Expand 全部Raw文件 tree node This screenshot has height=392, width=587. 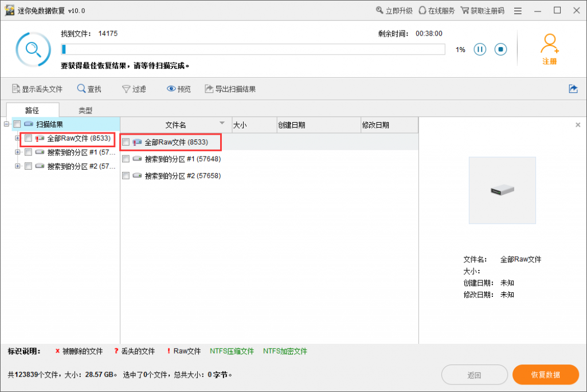tap(17, 138)
